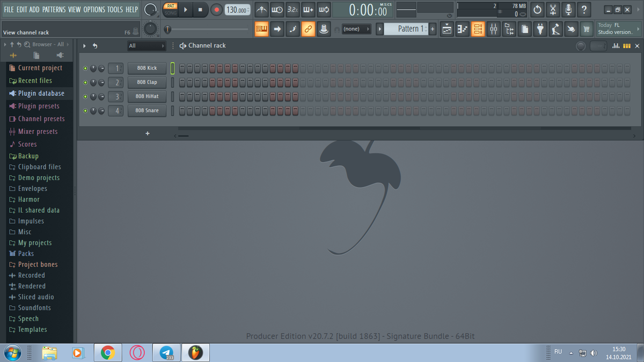Toggle step editing mode icon
The height and width of the screenshot is (362, 644).
point(293,29)
